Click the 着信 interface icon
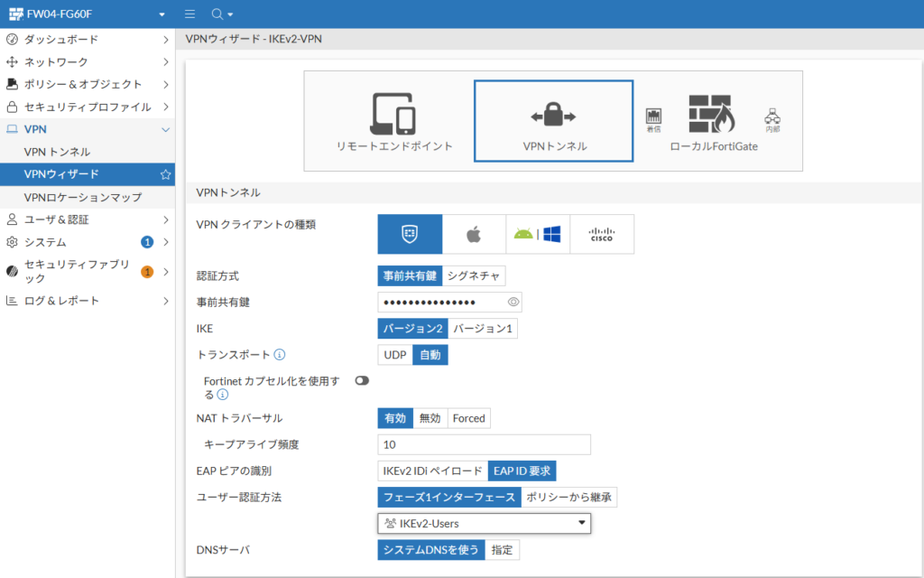The height and width of the screenshot is (578, 924). pyautogui.click(x=653, y=120)
